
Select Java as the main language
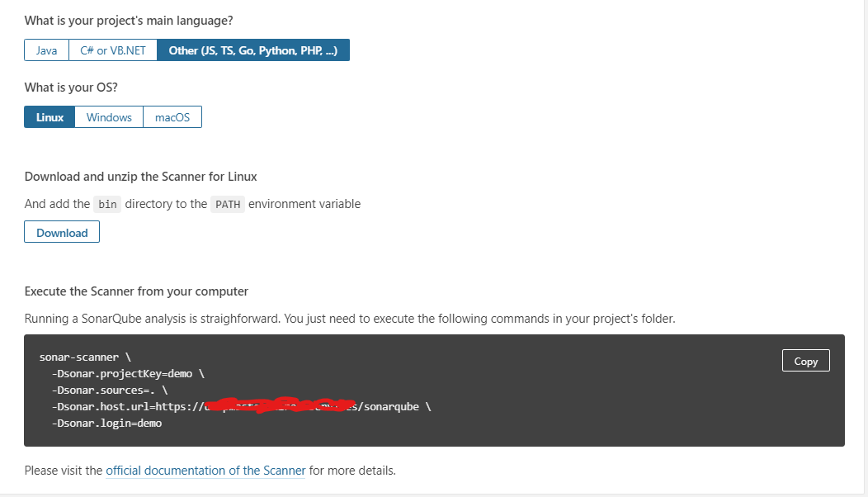tap(46, 50)
